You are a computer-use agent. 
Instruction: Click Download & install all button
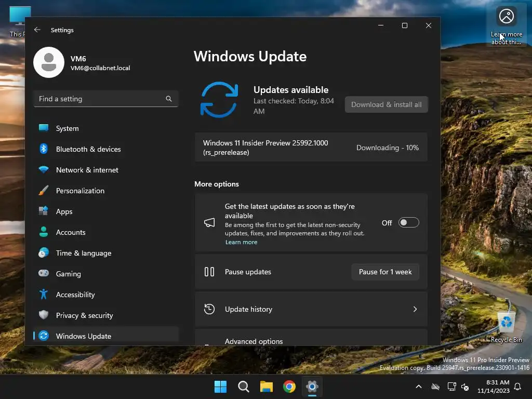pyautogui.click(x=387, y=104)
